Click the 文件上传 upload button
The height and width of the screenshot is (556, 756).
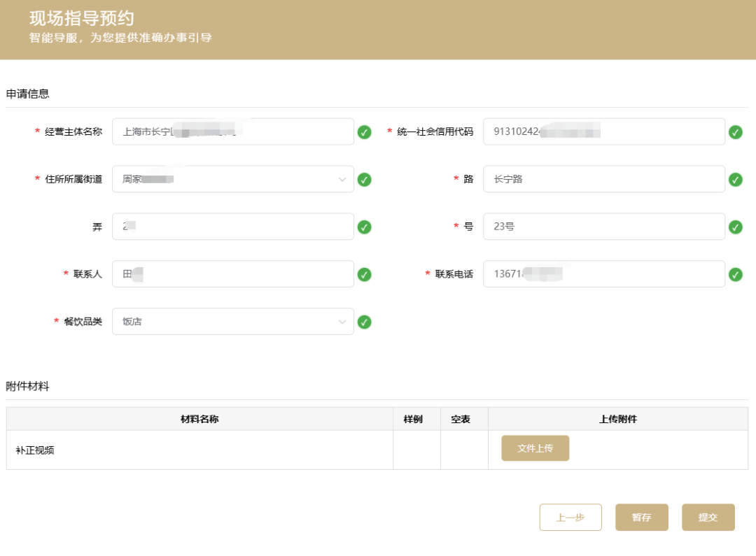pyautogui.click(x=535, y=448)
